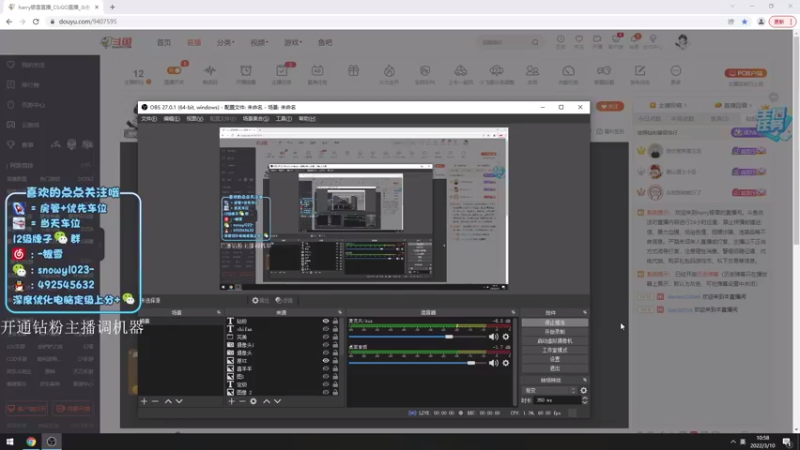This screenshot has height=450, width=800.
Task: Reload the page in Chrome
Action: 36,21
